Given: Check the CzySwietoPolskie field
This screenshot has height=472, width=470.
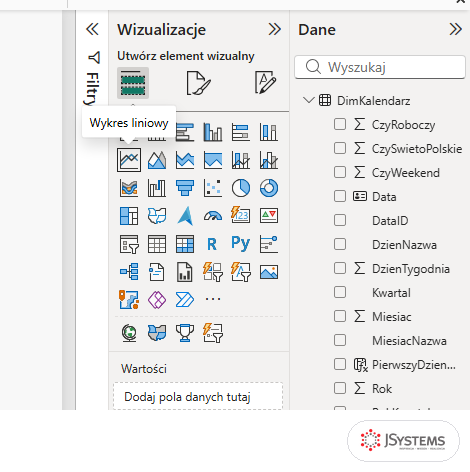Looking at the screenshot, I should tap(340, 148).
